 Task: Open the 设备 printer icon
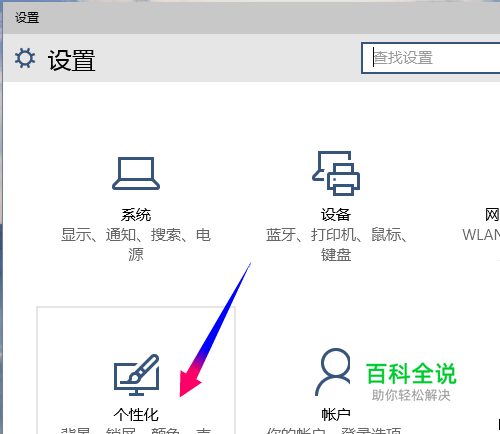pyautogui.click(x=336, y=173)
